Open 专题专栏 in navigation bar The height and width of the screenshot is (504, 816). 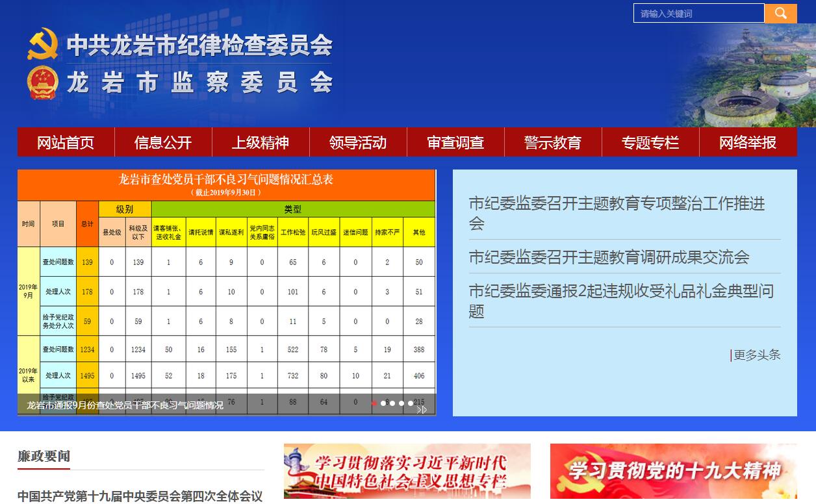[x=650, y=142]
